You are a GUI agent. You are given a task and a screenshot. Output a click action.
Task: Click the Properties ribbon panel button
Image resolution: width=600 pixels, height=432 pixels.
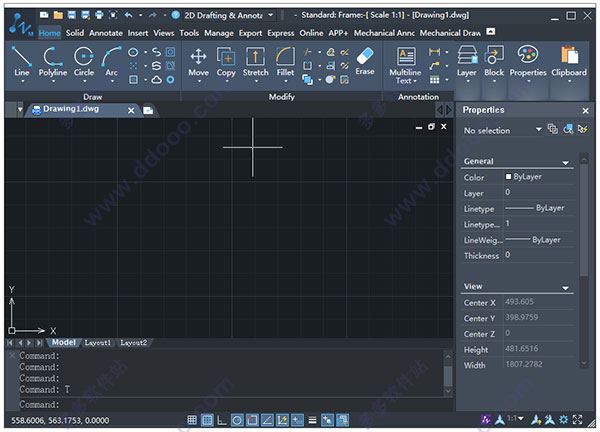pyautogui.click(x=528, y=62)
